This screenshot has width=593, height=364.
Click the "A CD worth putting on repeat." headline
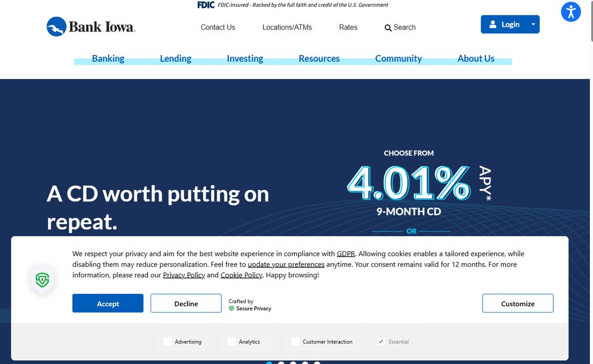click(158, 208)
